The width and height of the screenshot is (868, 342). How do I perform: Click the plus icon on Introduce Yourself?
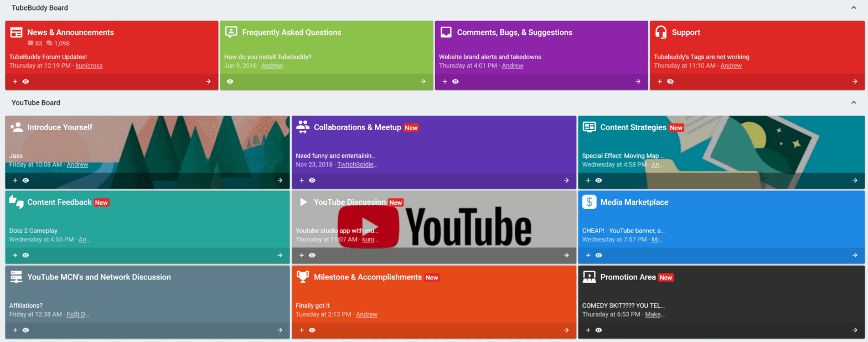click(15, 180)
